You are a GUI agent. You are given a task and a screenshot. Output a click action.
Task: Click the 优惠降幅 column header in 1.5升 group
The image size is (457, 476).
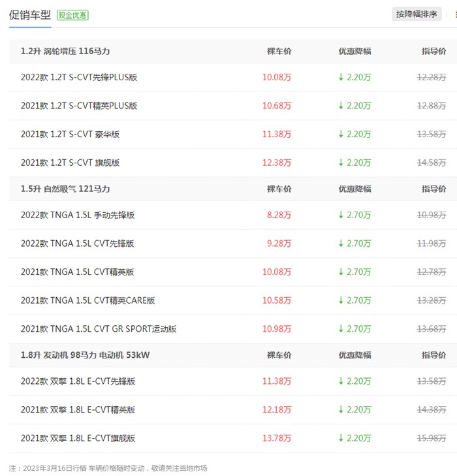(x=355, y=189)
